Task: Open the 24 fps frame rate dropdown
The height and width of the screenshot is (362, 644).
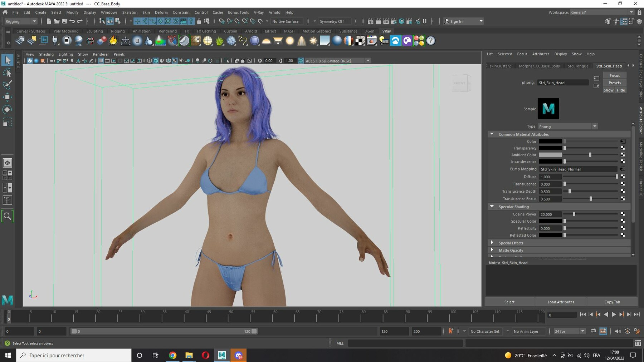Action: [x=569, y=331]
